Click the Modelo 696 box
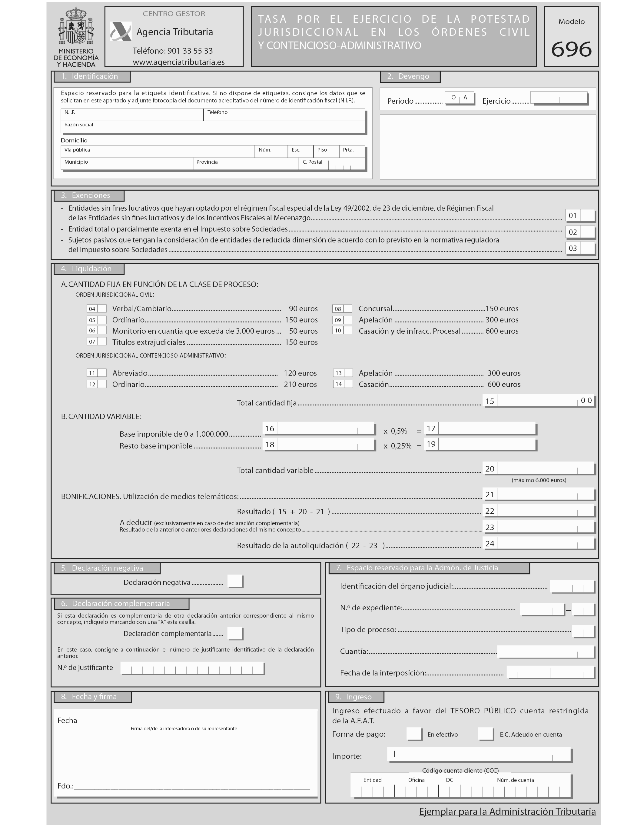644x827 pixels. pos(571,37)
